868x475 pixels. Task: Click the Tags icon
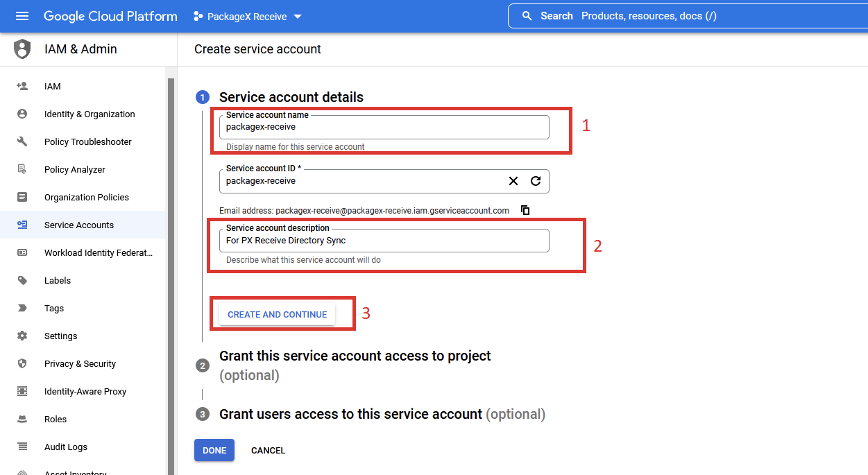pos(22,309)
